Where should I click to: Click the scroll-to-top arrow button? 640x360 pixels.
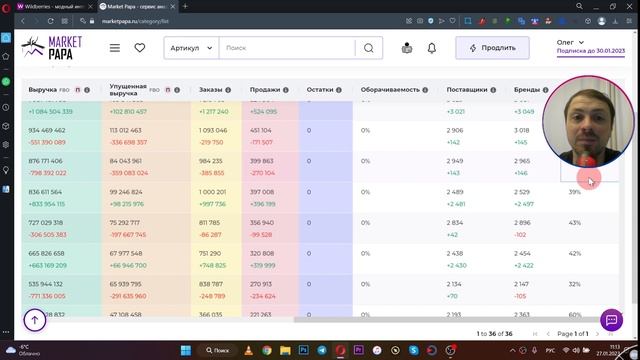35,320
